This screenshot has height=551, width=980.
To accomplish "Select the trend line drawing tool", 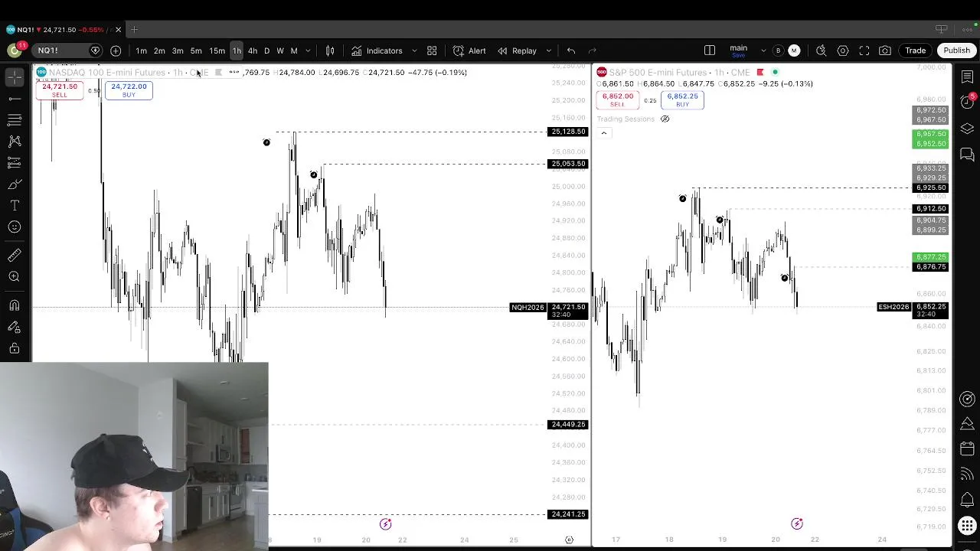I will pos(15,99).
